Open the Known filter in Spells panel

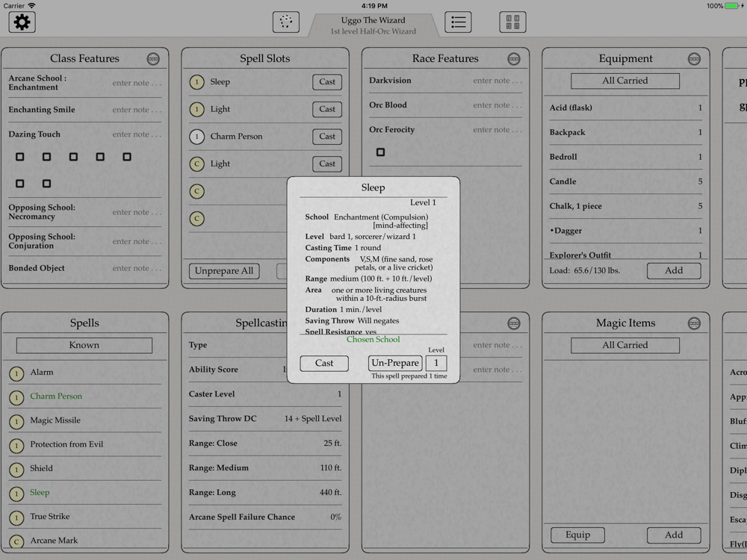coord(84,345)
